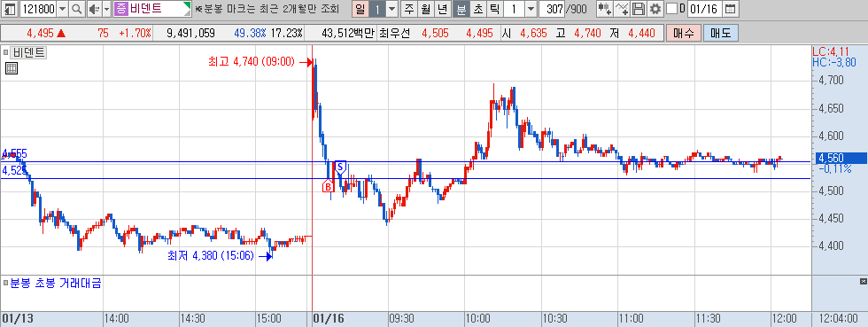Click the 최우선 label in the quote bar

point(395,34)
